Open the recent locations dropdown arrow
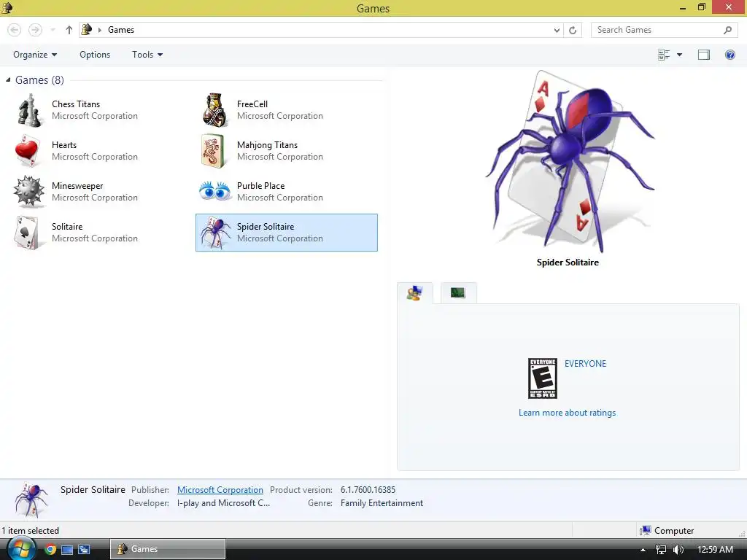 53,30
